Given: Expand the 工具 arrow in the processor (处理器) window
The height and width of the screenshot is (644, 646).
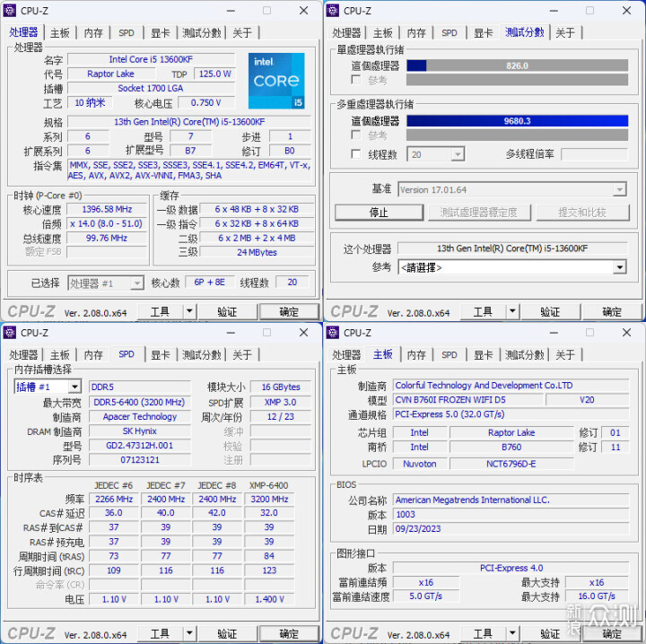Looking at the screenshot, I should [189, 312].
